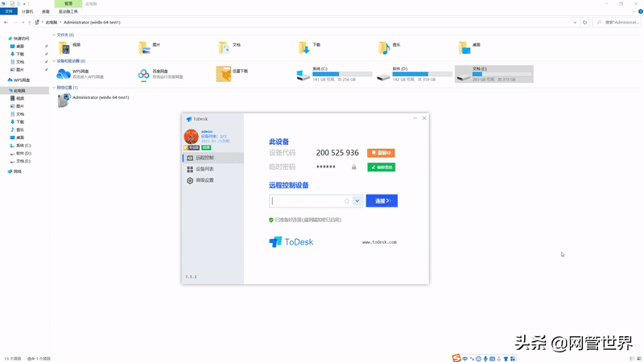Collapse the 设备和驱动器 group

point(54,61)
